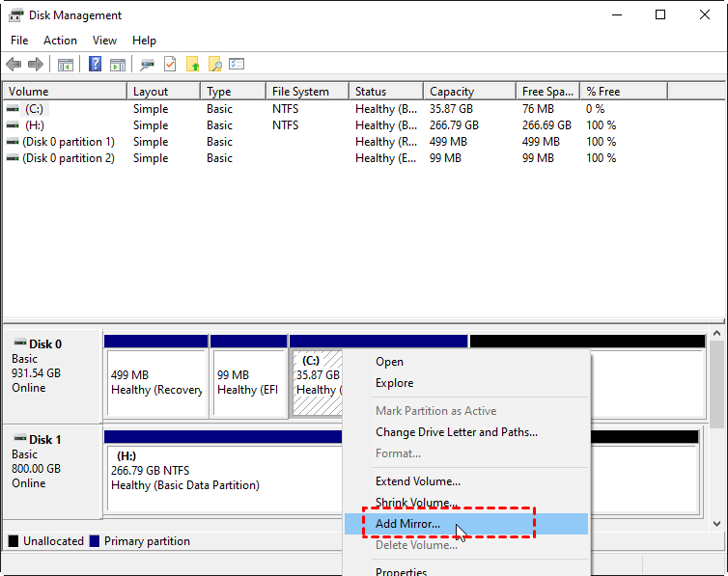
Task: Select the 99 MB EFI partition block
Action: pyautogui.click(x=248, y=383)
